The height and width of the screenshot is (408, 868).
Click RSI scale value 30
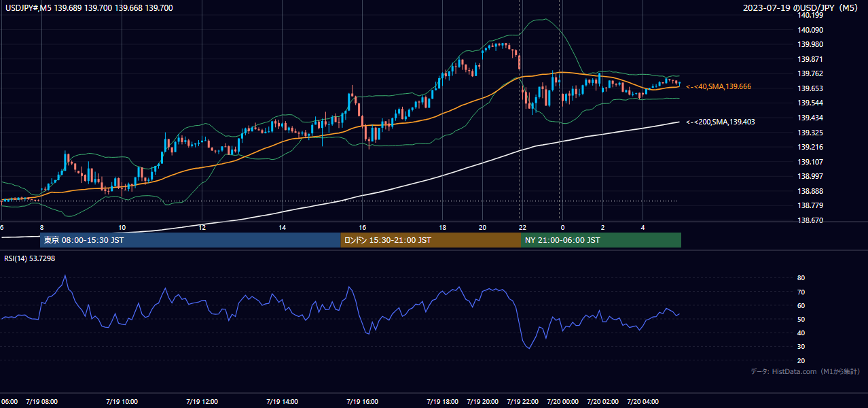click(x=801, y=347)
